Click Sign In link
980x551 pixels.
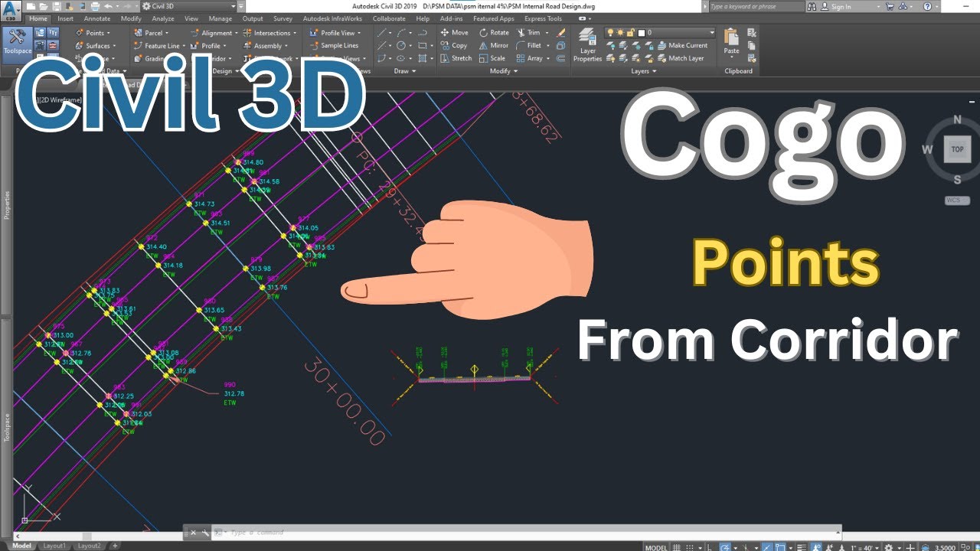coord(841,6)
